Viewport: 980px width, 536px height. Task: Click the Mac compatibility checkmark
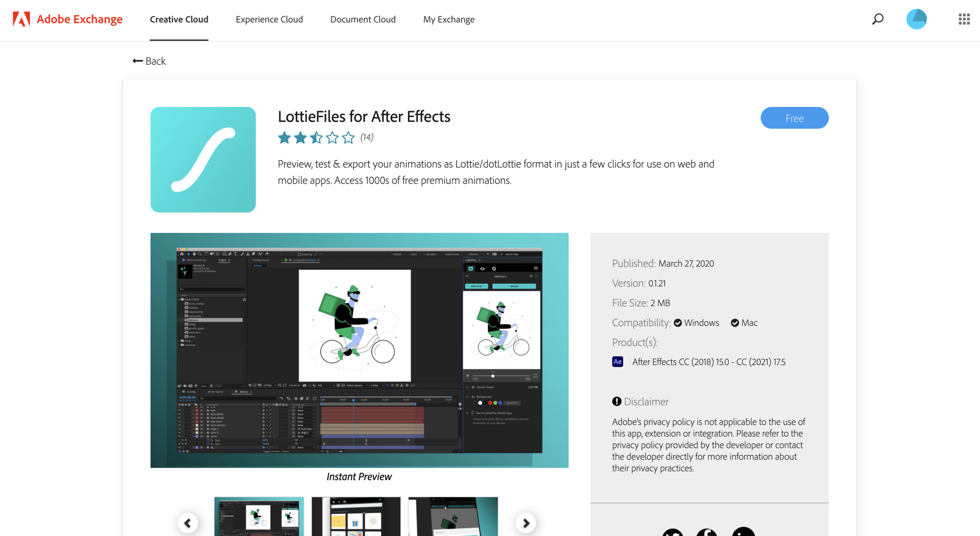point(735,323)
